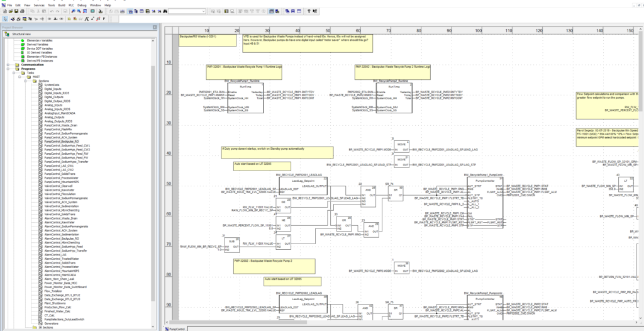Image resolution: width=644 pixels, height=331 pixels.
Task: Click the Print icon in toolbar
Action: [22, 11]
